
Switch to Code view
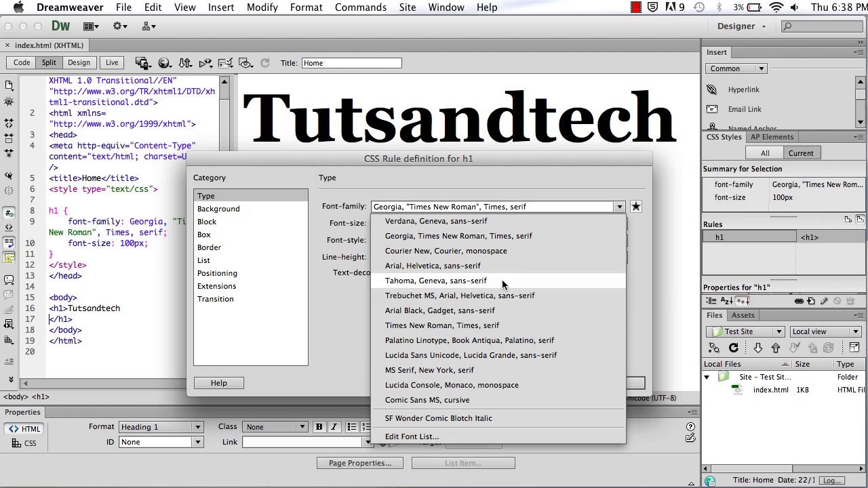pos(22,63)
